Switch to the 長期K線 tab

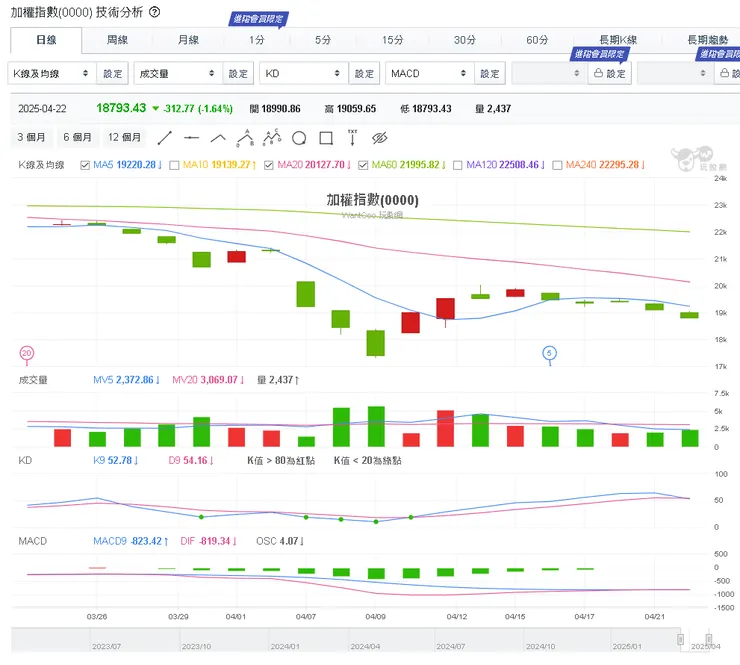[618, 40]
